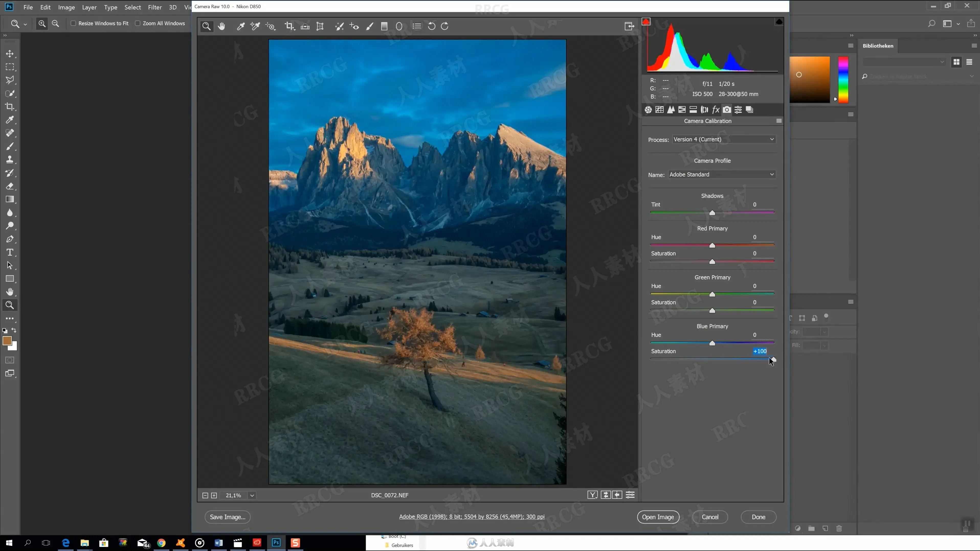
Task: Select the Spot Removal tool
Action: coord(339,26)
